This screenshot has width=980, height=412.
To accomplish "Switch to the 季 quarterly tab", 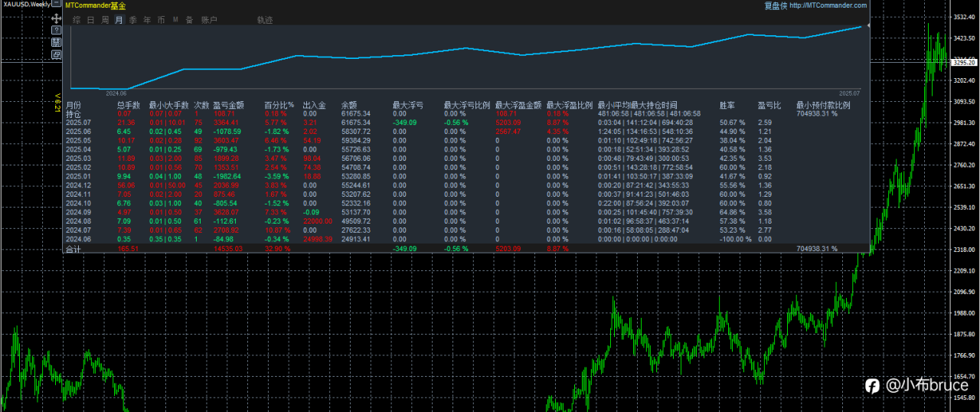I will click(133, 20).
